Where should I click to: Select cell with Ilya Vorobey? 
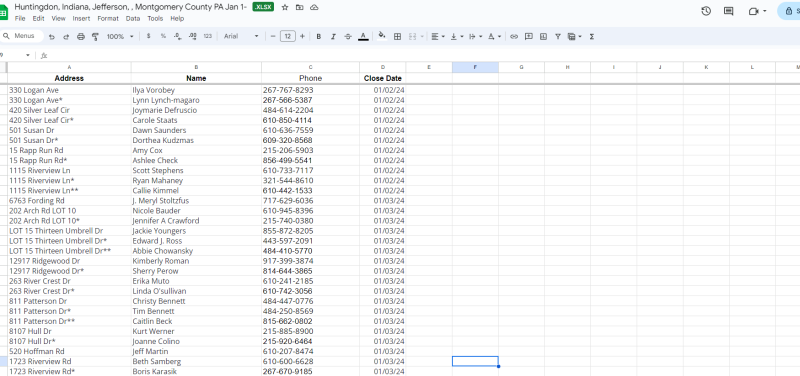point(196,90)
